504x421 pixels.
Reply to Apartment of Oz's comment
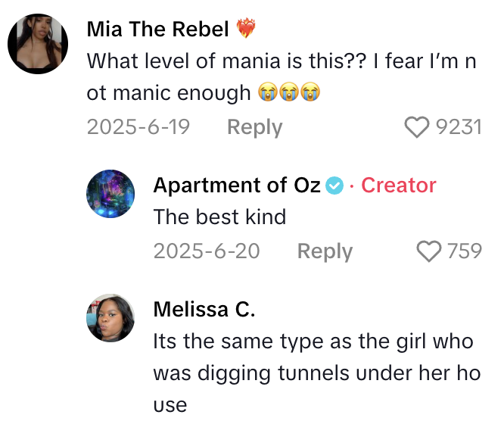(x=325, y=251)
